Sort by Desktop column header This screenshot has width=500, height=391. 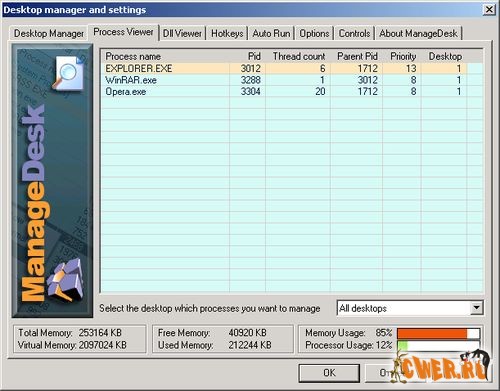[444, 56]
